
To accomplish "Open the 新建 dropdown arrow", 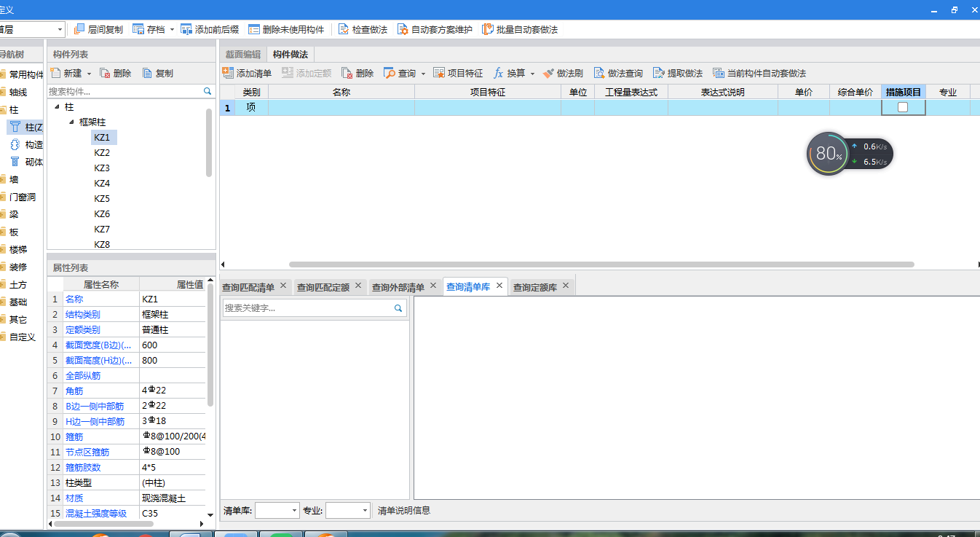I will pyautogui.click(x=89, y=74).
